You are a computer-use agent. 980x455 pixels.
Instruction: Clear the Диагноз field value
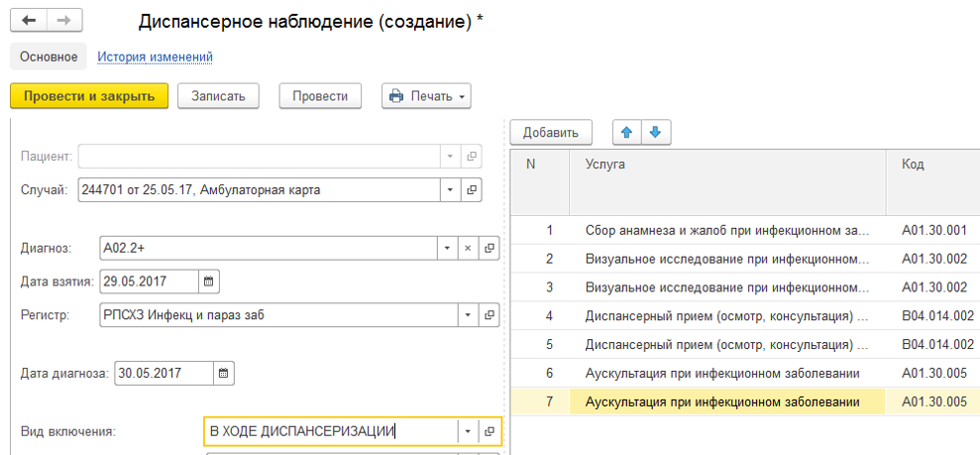pos(469,249)
